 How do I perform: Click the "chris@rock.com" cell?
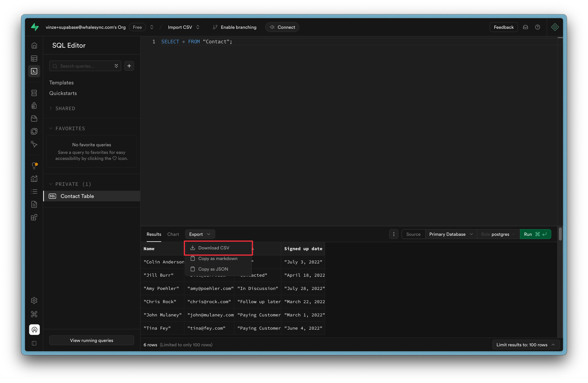pos(209,302)
